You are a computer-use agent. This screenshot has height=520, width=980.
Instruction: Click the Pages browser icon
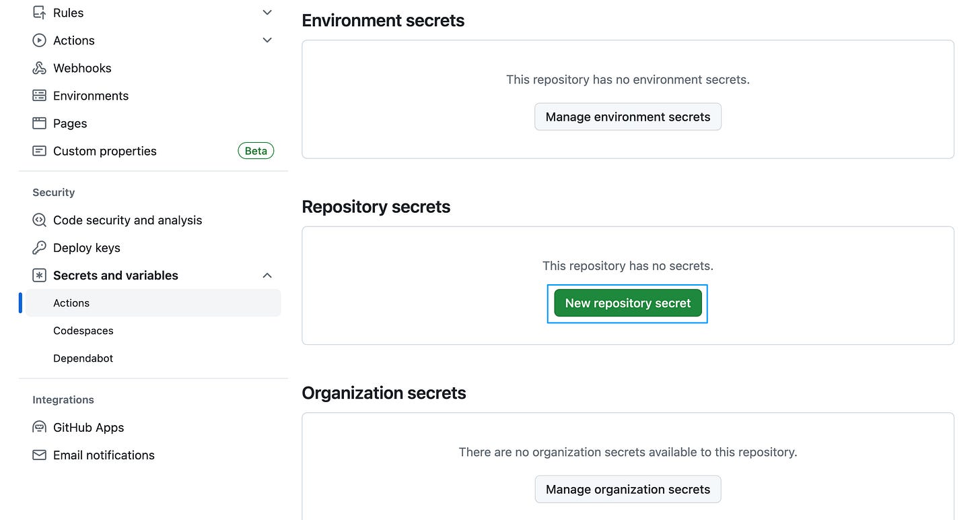39,123
